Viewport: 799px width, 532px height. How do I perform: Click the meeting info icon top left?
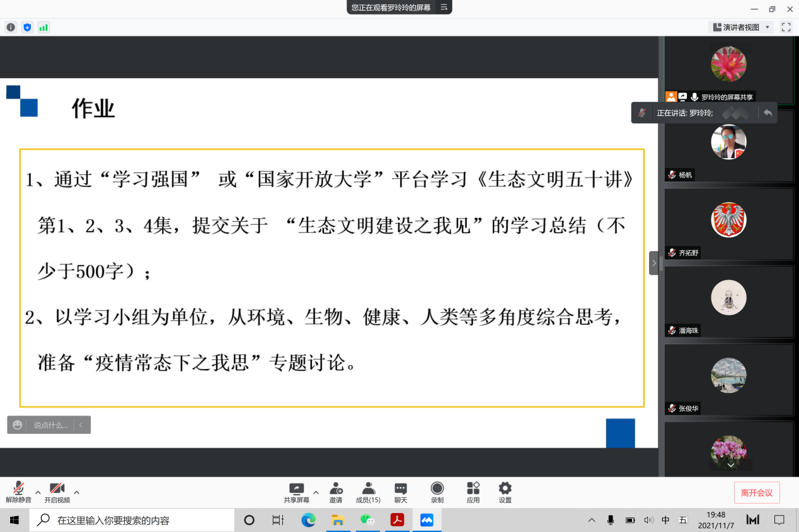pos(11,27)
